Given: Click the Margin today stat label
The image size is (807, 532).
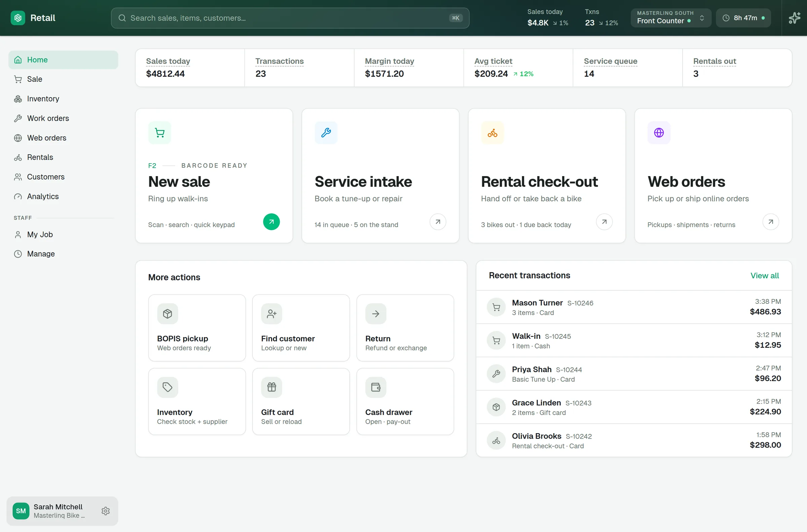Looking at the screenshot, I should pyautogui.click(x=389, y=61).
